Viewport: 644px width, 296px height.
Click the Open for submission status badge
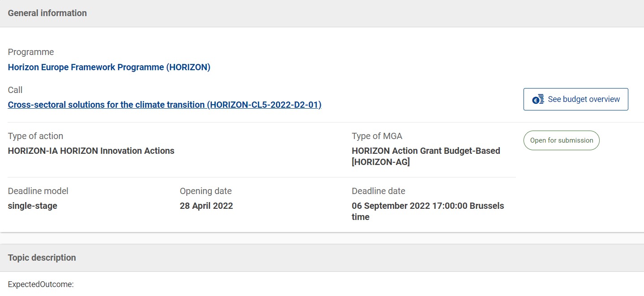pos(561,140)
